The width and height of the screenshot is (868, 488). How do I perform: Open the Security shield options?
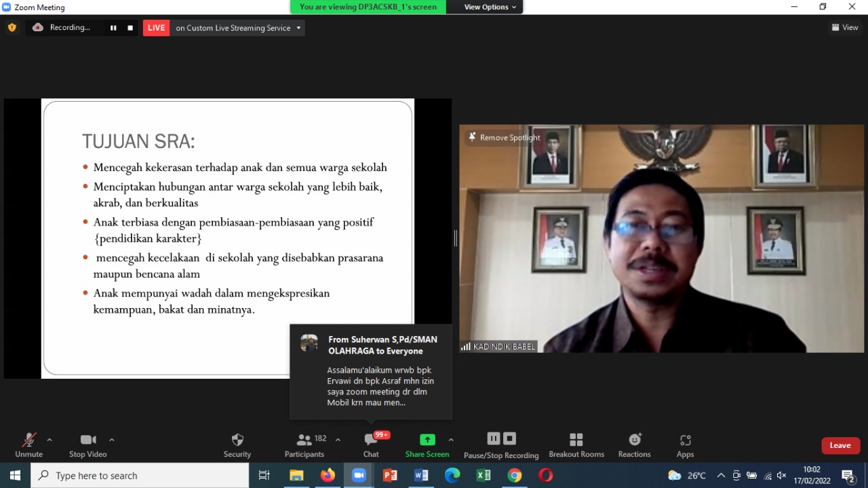(237, 445)
